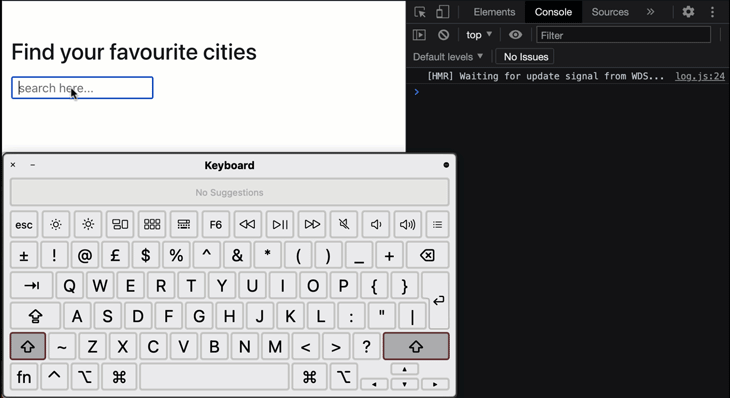The width and height of the screenshot is (730, 398).
Task: Switch to the Elements tab
Action: click(494, 12)
